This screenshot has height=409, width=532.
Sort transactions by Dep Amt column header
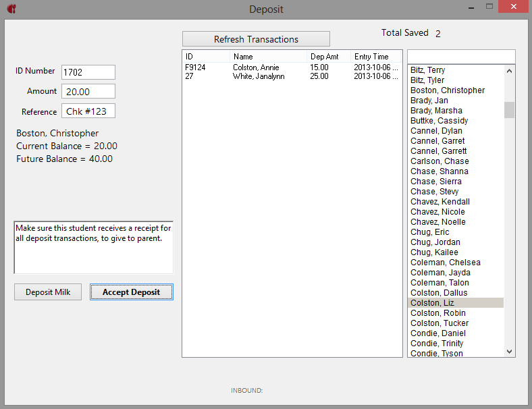coord(328,57)
